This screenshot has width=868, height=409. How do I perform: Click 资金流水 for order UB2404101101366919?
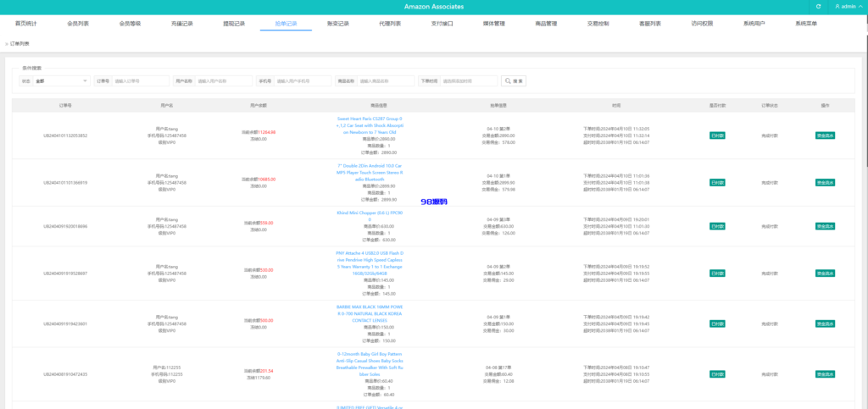coord(825,182)
